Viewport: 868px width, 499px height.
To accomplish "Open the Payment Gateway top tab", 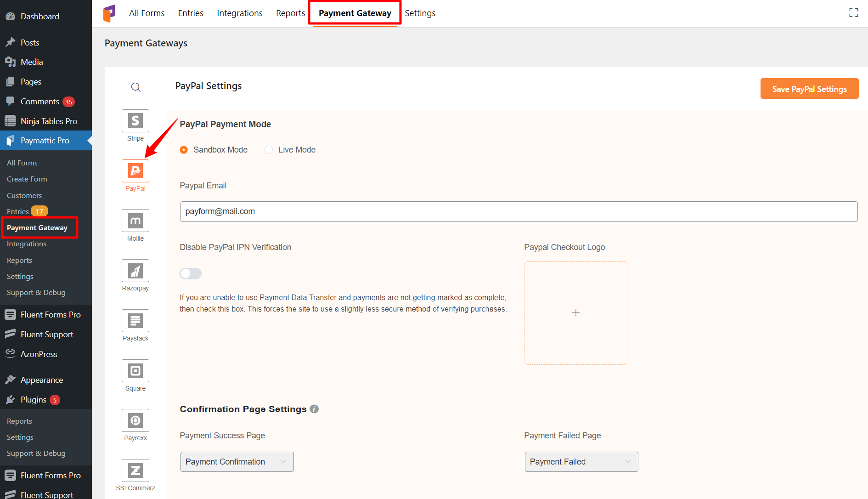I will 355,13.
